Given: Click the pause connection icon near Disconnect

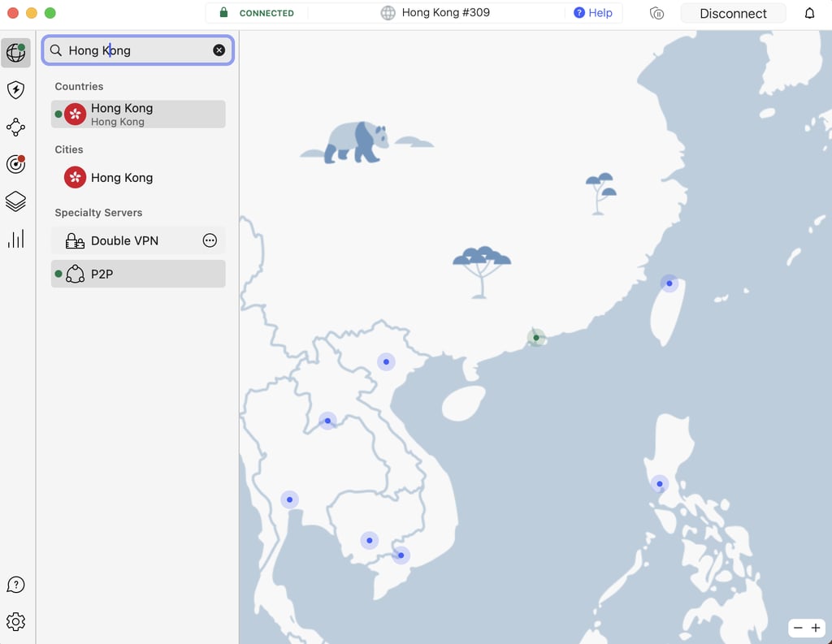Looking at the screenshot, I should pos(656,13).
